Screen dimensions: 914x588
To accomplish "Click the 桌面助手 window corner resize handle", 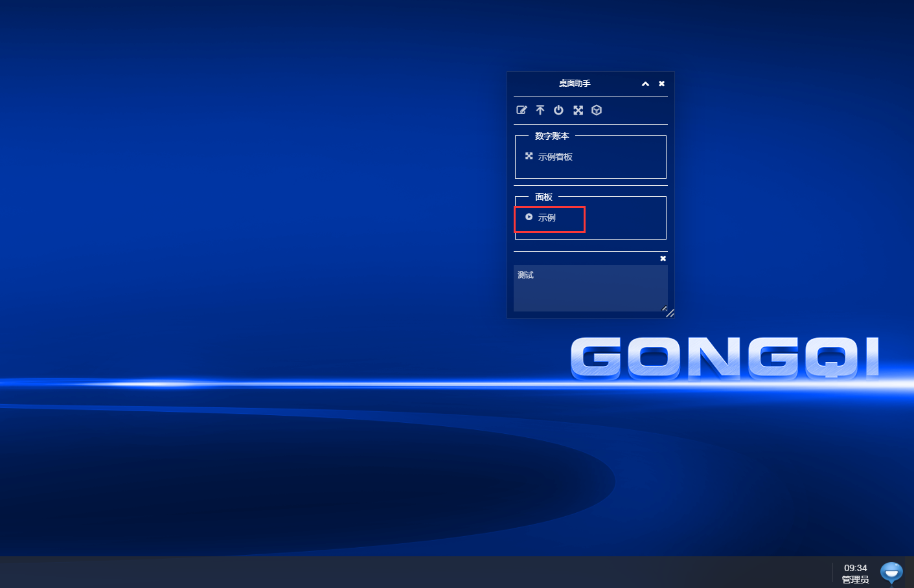I will click(670, 313).
